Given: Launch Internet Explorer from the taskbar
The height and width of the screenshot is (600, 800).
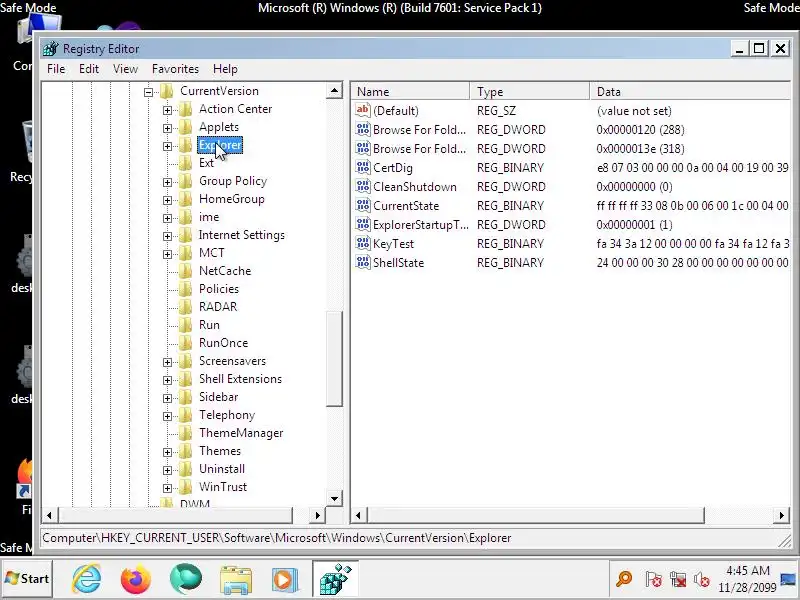Looking at the screenshot, I should pos(86,579).
